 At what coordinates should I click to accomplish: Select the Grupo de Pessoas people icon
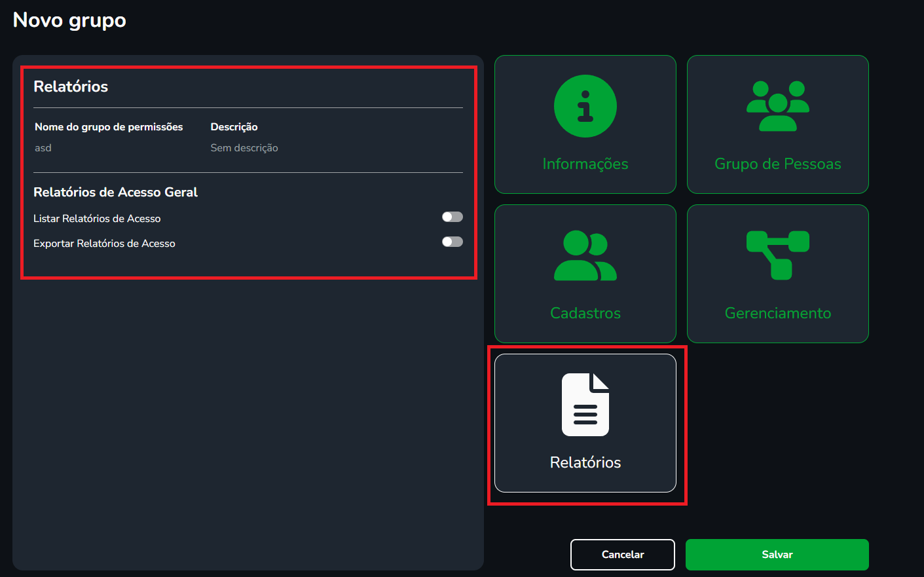point(777,106)
